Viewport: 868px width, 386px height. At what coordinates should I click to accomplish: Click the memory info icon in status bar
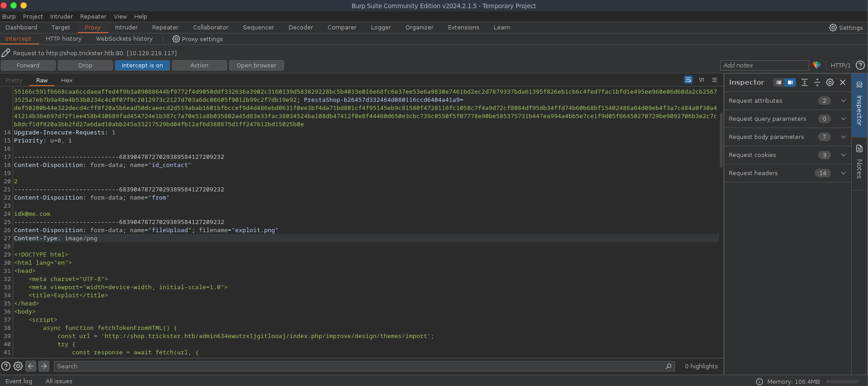click(x=760, y=381)
